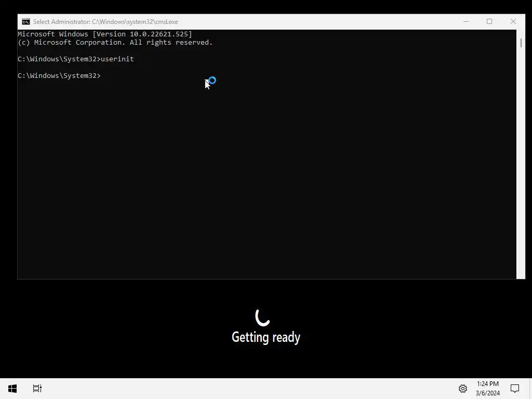Viewport: 532px width, 399px height.
Task: Open Task View on the taskbar
Action: pos(37,389)
